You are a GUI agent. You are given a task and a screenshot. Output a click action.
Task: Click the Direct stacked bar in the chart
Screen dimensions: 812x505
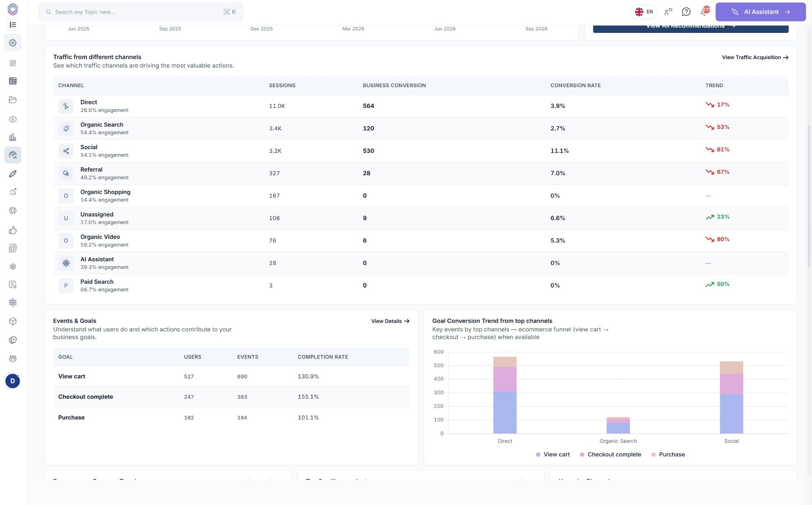click(505, 395)
